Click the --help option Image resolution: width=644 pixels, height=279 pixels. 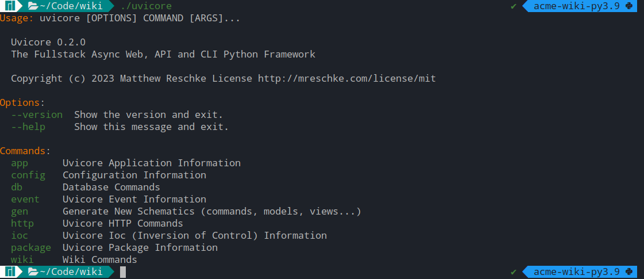tap(28, 127)
